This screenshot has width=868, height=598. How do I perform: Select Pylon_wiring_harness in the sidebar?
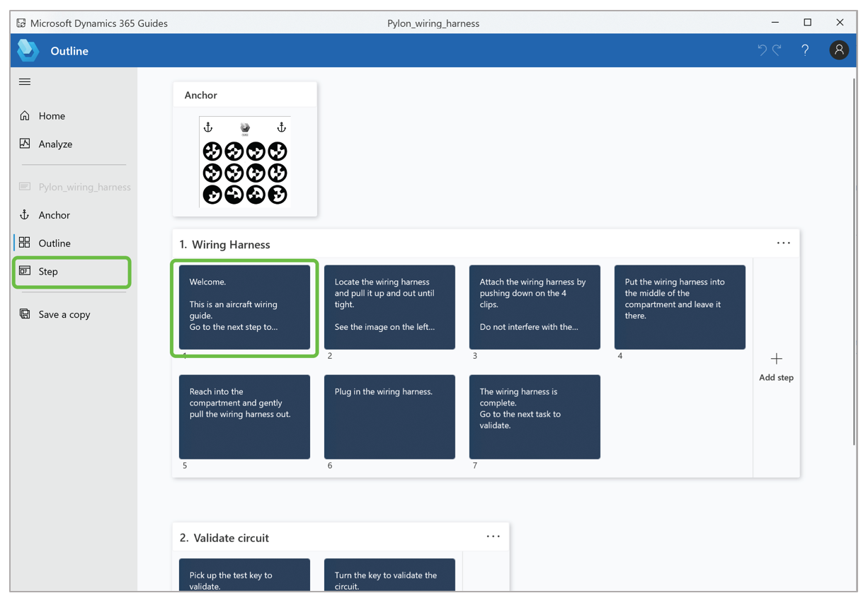point(85,186)
